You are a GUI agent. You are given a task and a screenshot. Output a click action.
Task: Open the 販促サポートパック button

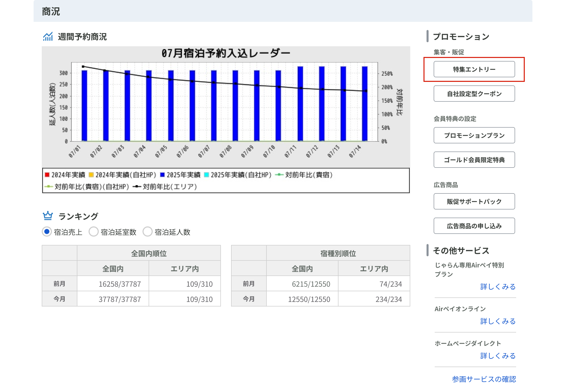474,201
